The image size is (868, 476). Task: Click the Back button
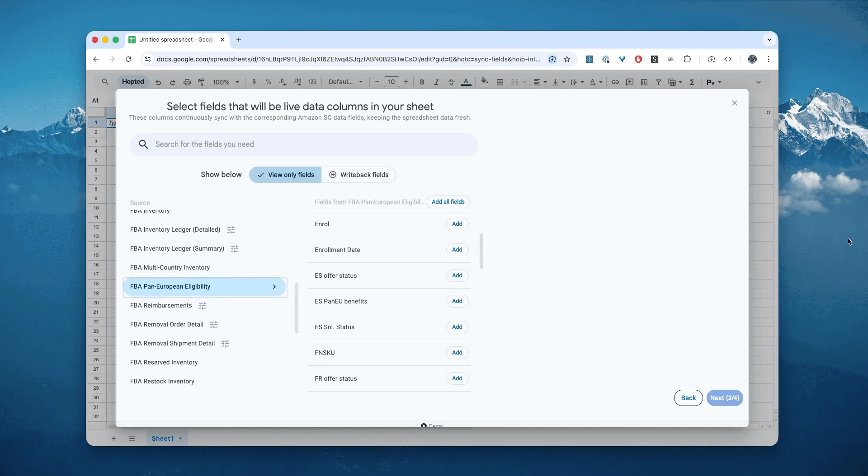(689, 398)
